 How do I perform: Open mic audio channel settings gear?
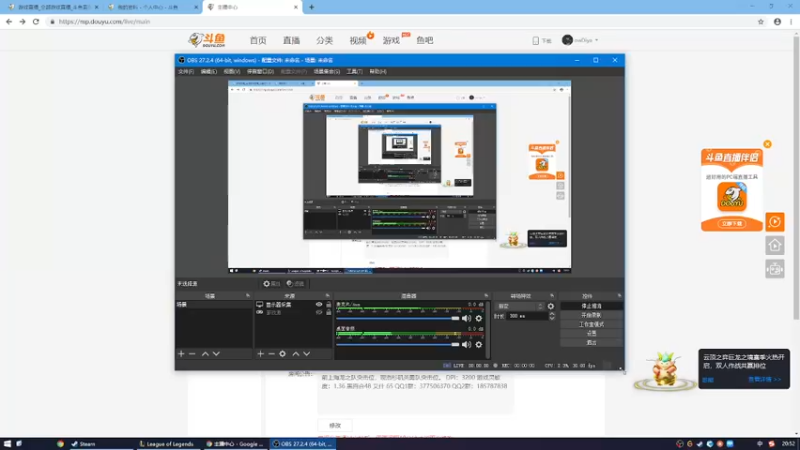(x=479, y=318)
